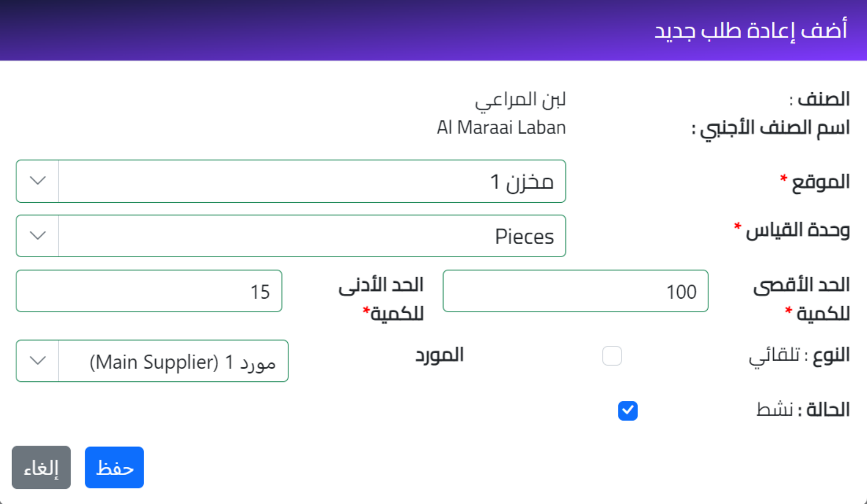
Task: Click the الموقع required field label
Action: coord(820,182)
